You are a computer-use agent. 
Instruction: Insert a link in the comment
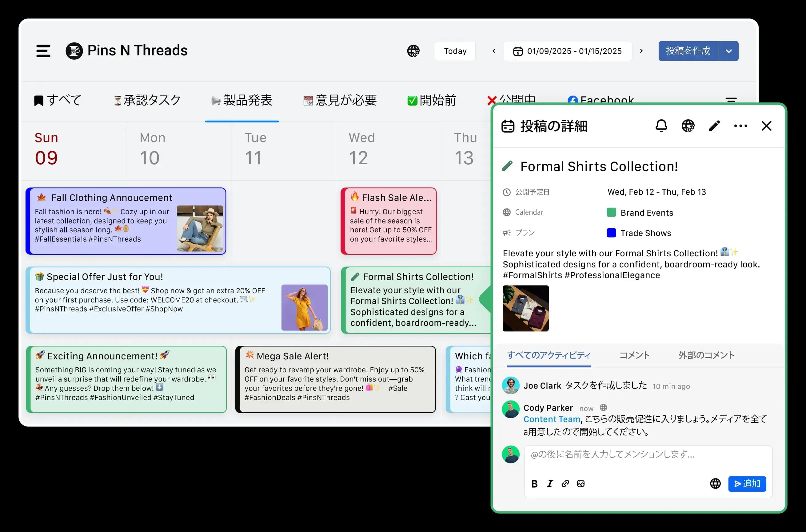[x=565, y=483]
